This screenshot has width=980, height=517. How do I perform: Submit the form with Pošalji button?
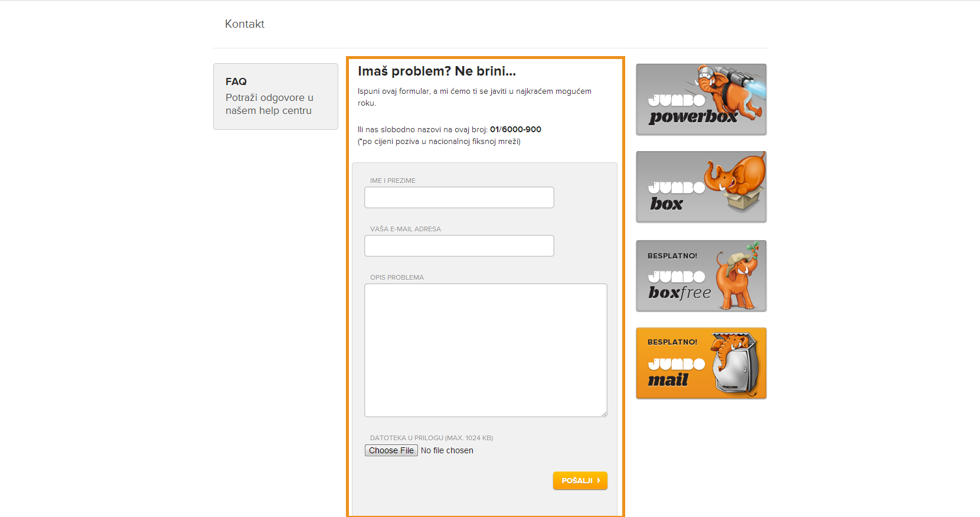tap(580, 480)
